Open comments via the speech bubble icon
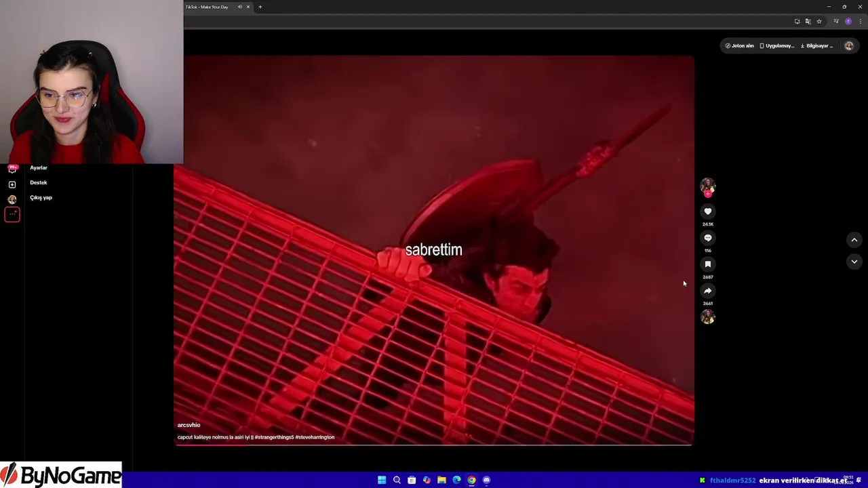868x488 pixels. click(707, 238)
